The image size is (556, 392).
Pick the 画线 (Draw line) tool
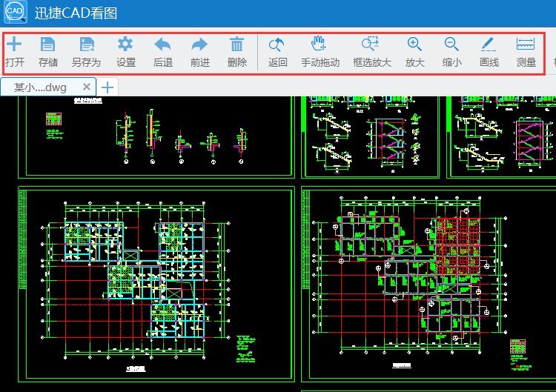coord(489,45)
